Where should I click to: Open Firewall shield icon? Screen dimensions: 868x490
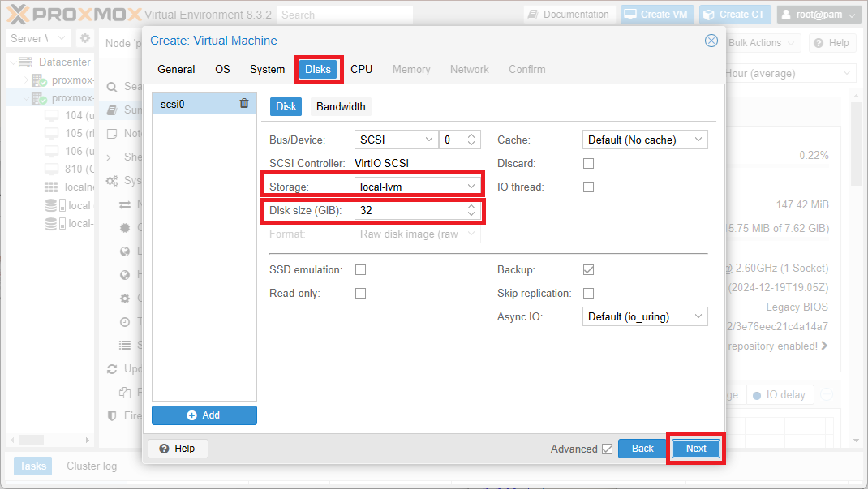112,416
